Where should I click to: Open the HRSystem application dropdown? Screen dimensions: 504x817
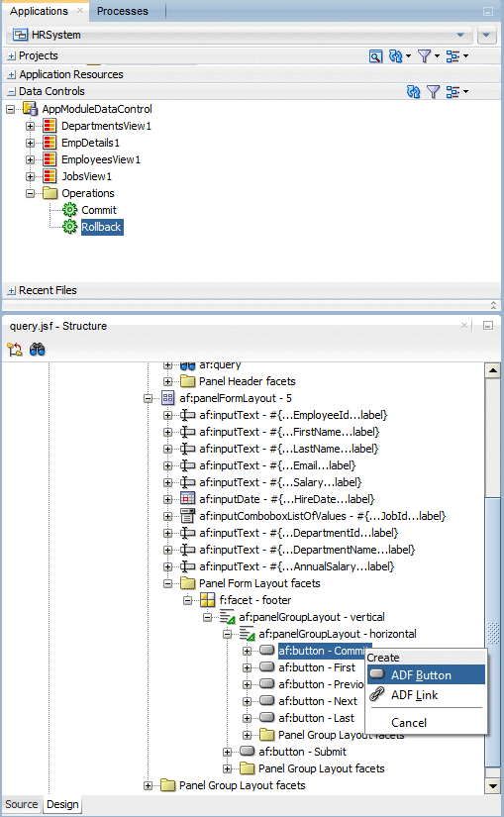[x=460, y=35]
